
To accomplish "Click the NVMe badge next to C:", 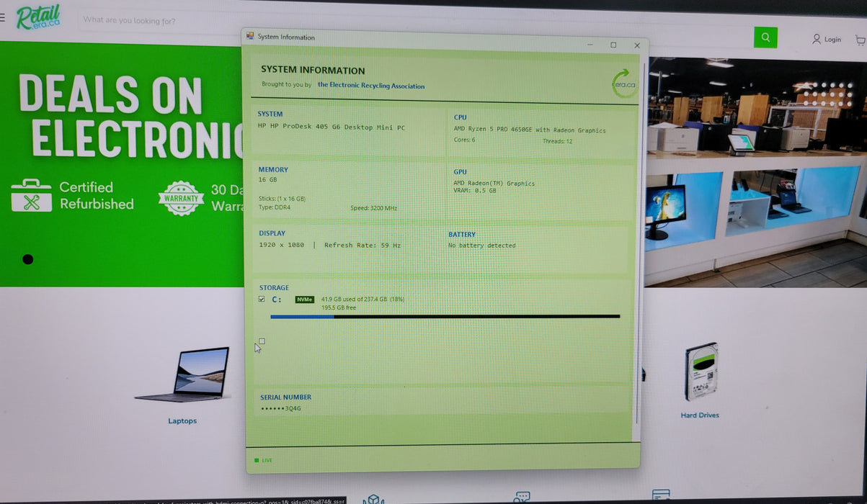I will tap(305, 300).
